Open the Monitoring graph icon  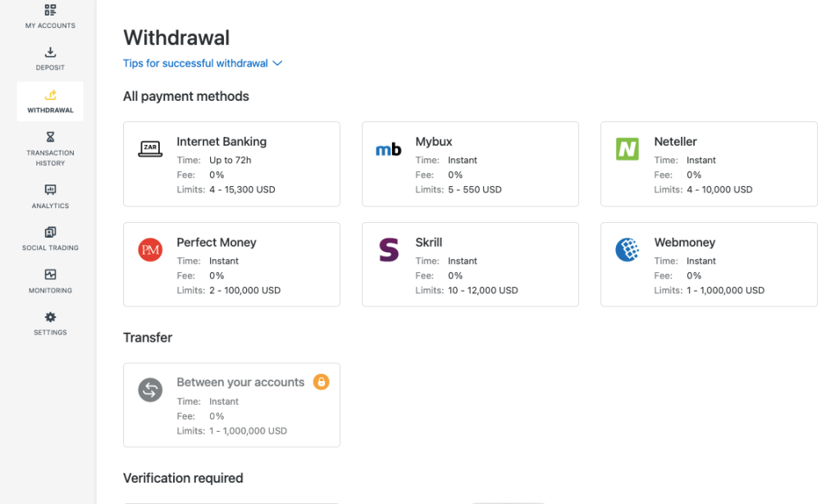click(50, 275)
